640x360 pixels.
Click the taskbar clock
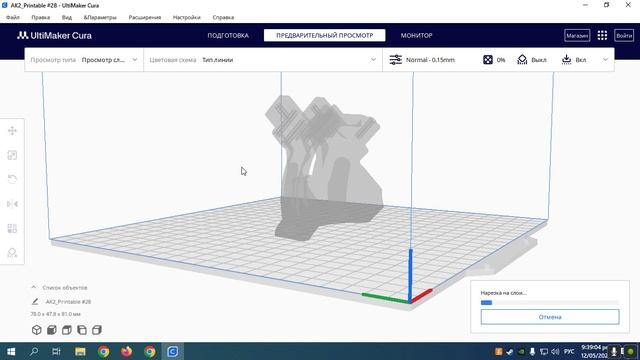(594, 351)
